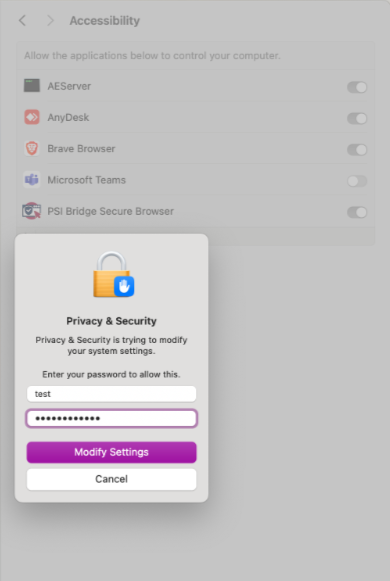Toggle the Brave Browser accessibility switch
This screenshot has height=581, width=390.
pos(357,150)
